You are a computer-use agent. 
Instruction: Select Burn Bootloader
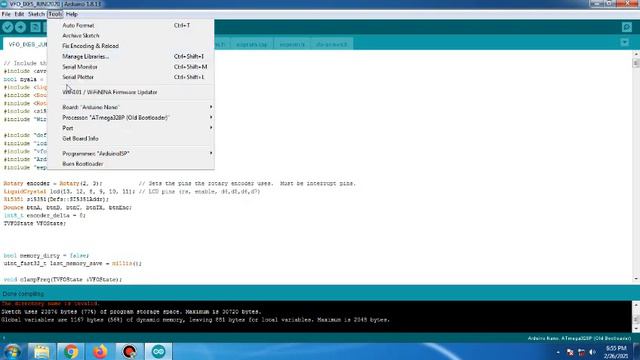(x=131, y=164)
